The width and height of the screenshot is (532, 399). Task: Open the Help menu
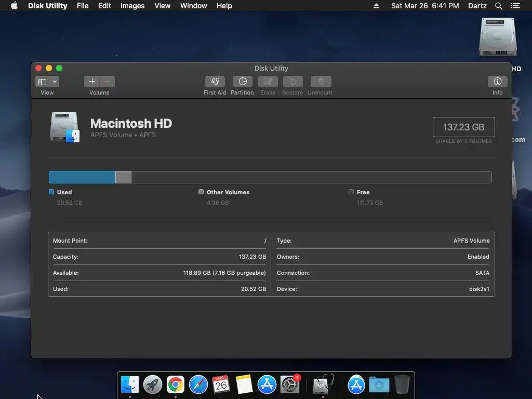tap(224, 6)
